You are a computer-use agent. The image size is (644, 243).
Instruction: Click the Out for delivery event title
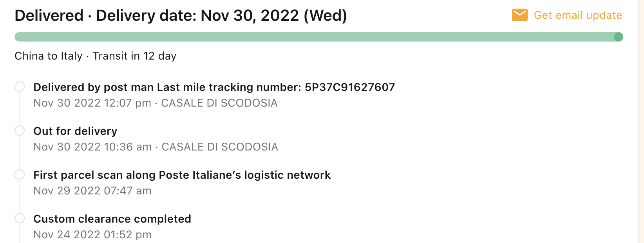(75, 131)
